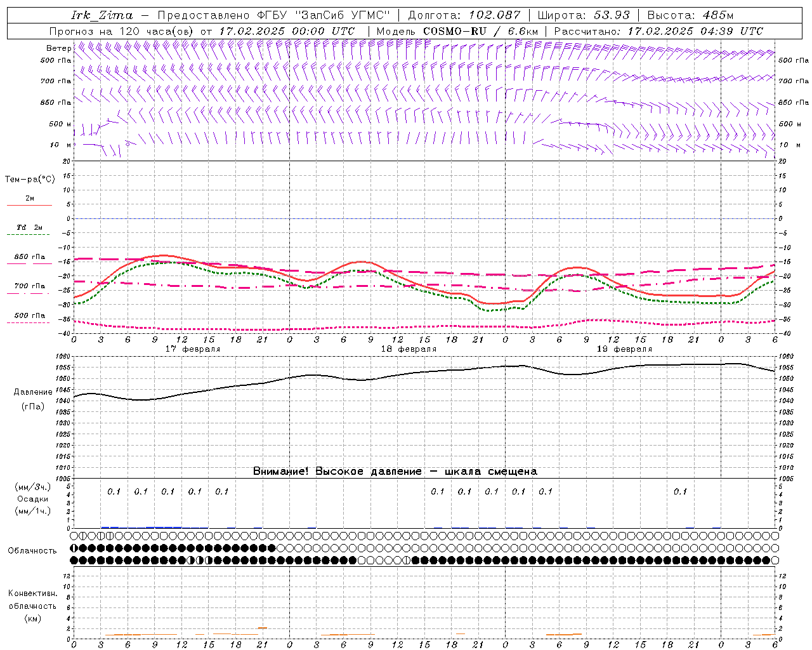Image resolution: width=812 pixels, height=650 pixels.
Task: Click the "Долгота: 102.087" header value
Action: click(464, 15)
